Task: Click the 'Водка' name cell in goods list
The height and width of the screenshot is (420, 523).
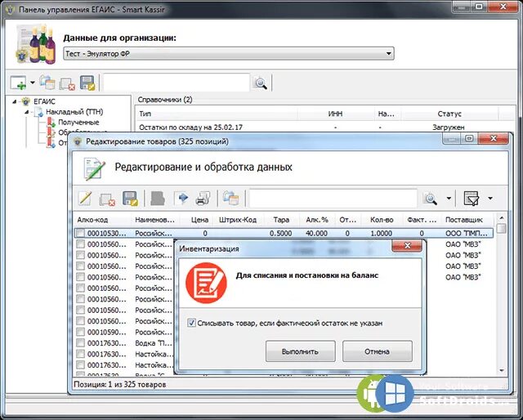Action: coord(154,342)
